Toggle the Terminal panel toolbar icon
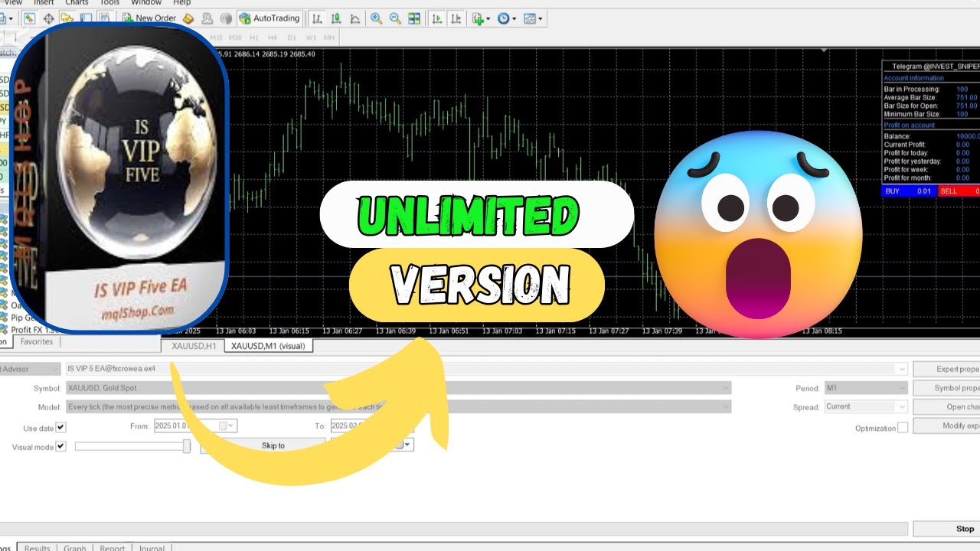Viewport: 980px width, 551px height. click(87, 18)
